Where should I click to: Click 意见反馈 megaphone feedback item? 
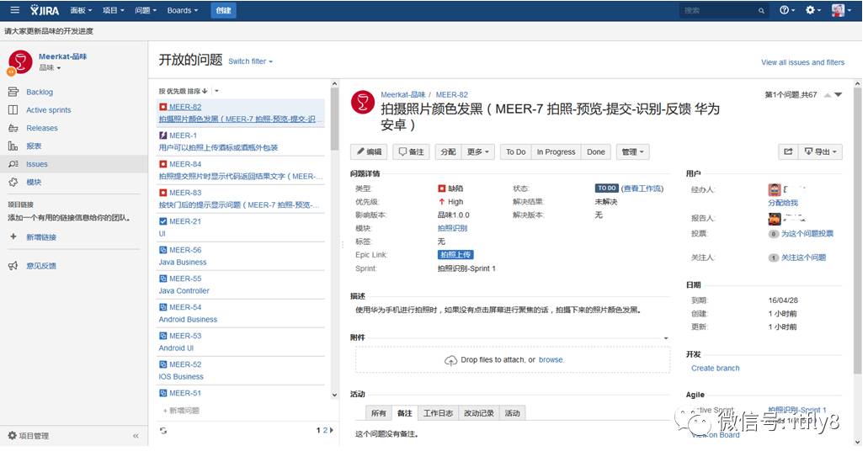point(33,266)
